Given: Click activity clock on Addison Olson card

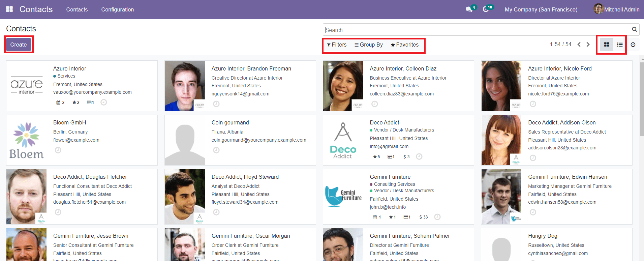Looking at the screenshot, I should click(533, 158).
